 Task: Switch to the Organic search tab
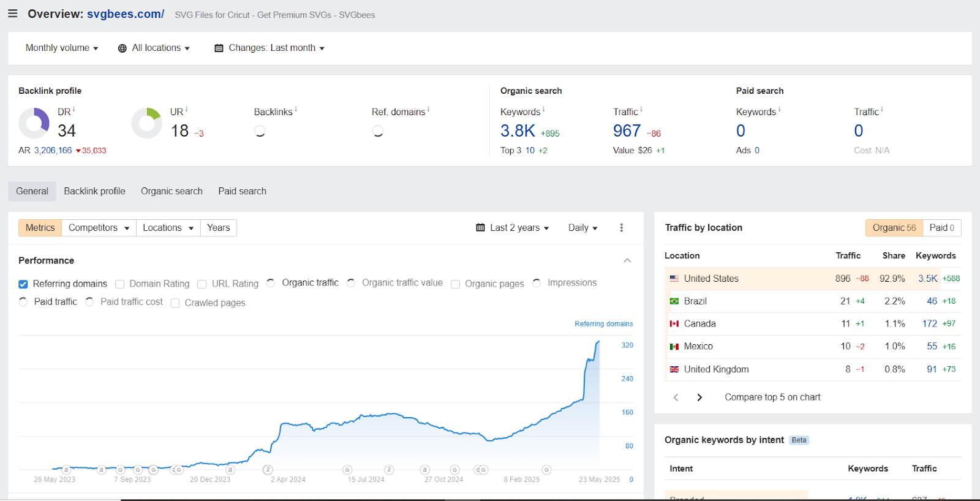coord(171,191)
